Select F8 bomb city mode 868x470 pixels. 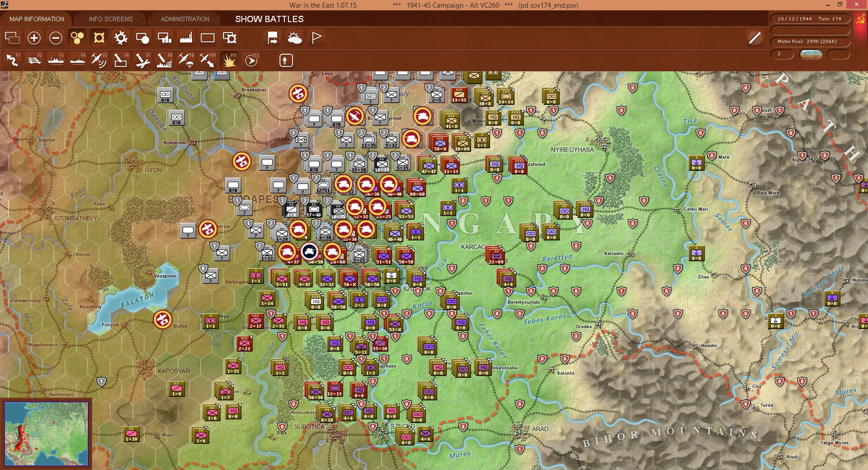pos(165,60)
